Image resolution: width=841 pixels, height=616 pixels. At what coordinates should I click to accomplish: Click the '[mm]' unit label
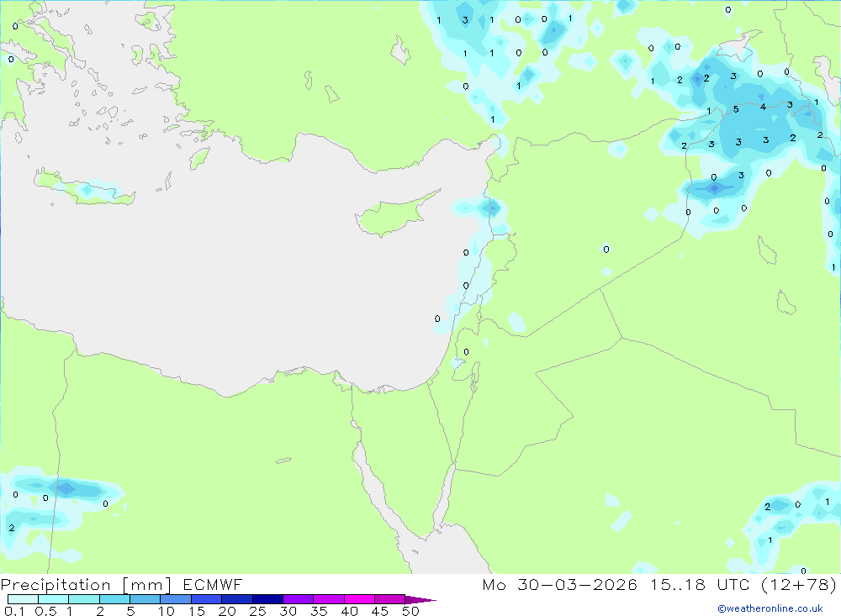147,584
